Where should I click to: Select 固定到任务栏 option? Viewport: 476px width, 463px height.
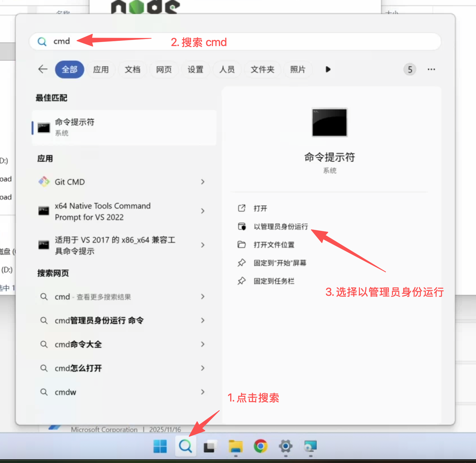tap(274, 281)
